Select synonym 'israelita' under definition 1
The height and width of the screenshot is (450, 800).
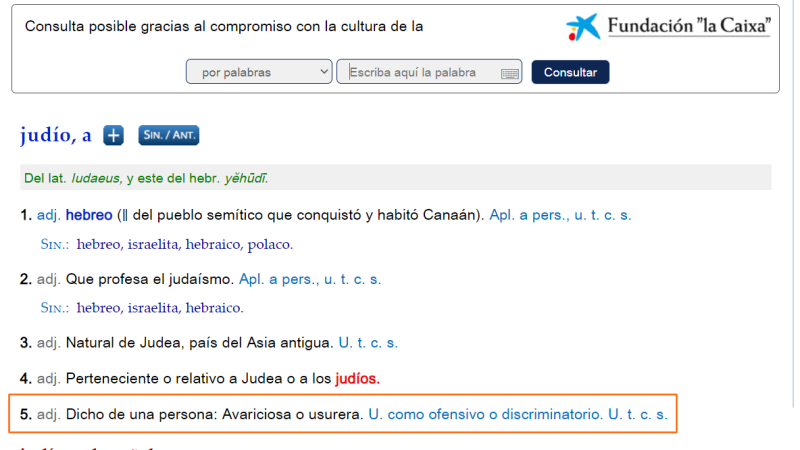(153, 244)
